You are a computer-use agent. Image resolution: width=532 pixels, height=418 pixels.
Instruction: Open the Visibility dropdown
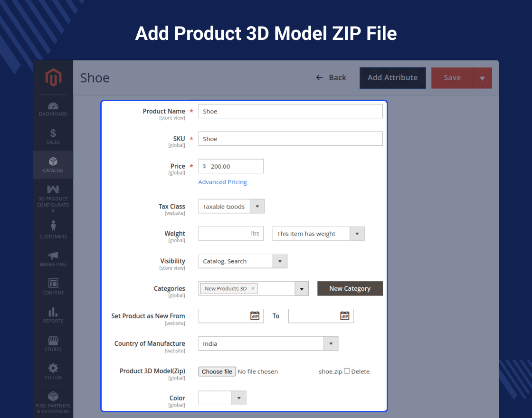tap(280, 261)
